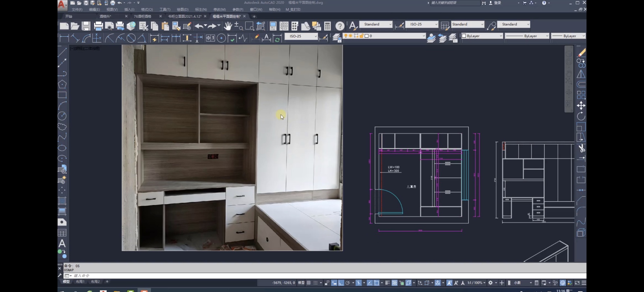Click the Plot printer icon
Screen dimensions: 644x292
(98, 26)
